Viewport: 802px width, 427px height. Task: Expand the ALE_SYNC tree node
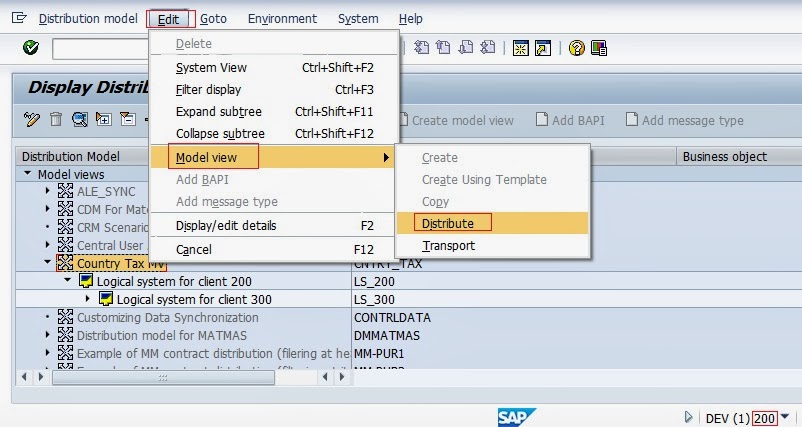coord(48,191)
